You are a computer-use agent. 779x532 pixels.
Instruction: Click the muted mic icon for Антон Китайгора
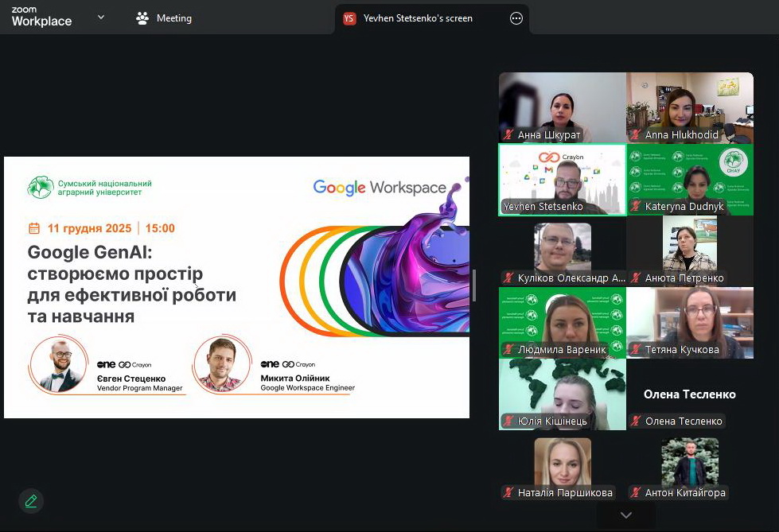coord(636,493)
